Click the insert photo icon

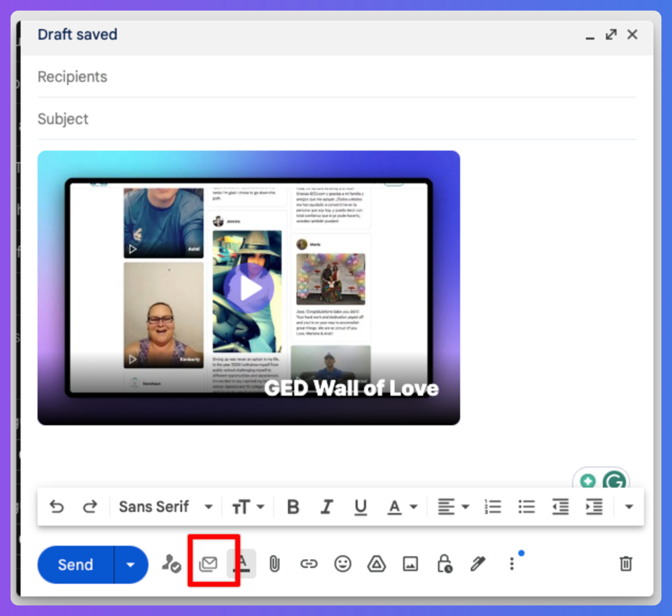(410, 564)
